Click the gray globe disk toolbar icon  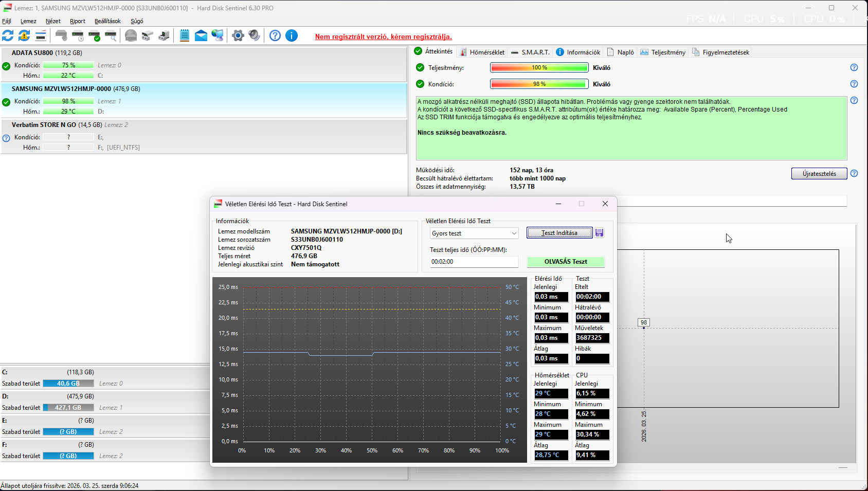[131, 35]
